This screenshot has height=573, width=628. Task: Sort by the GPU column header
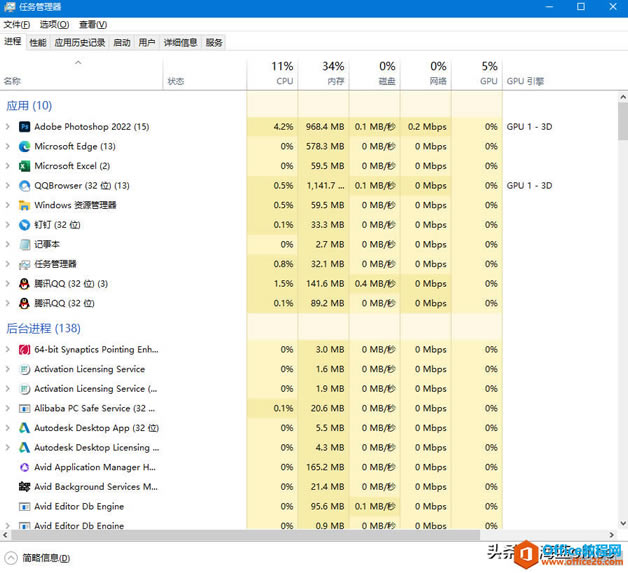point(477,74)
